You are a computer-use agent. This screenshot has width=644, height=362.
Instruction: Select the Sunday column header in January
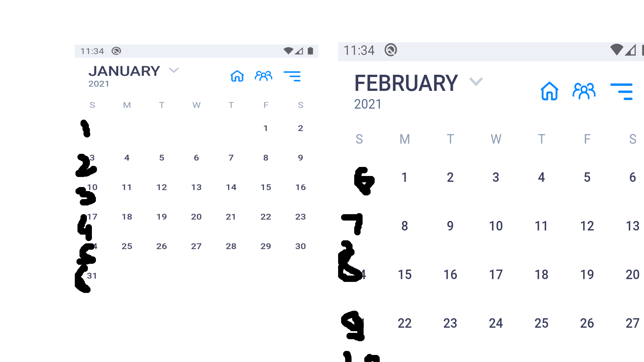[x=93, y=105]
